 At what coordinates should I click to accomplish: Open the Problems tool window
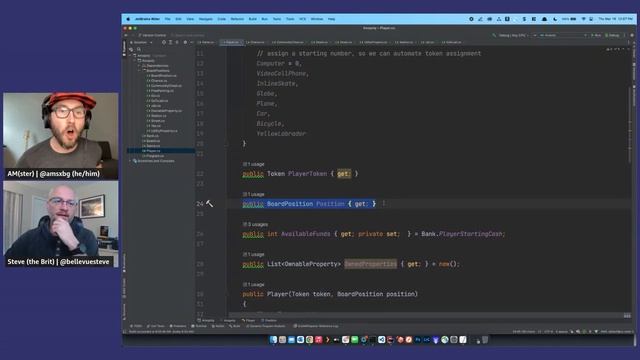[178, 326]
